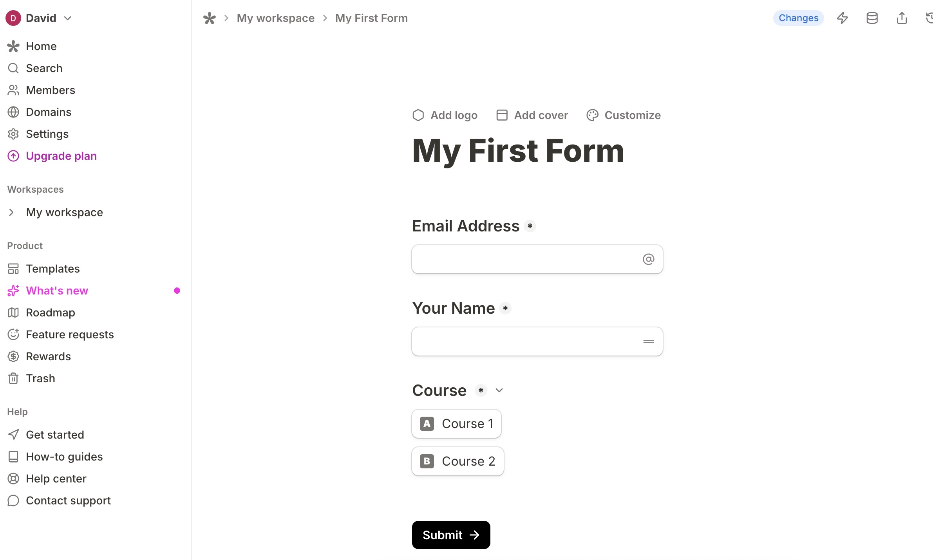This screenshot has height=560, width=933.
Task: Click the blue Changes button
Action: pyautogui.click(x=798, y=18)
